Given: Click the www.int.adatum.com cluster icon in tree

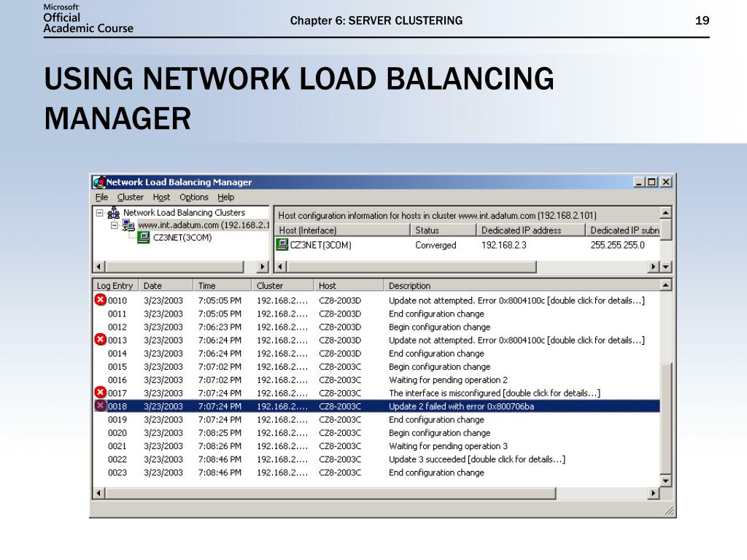Looking at the screenshot, I should coord(128,225).
